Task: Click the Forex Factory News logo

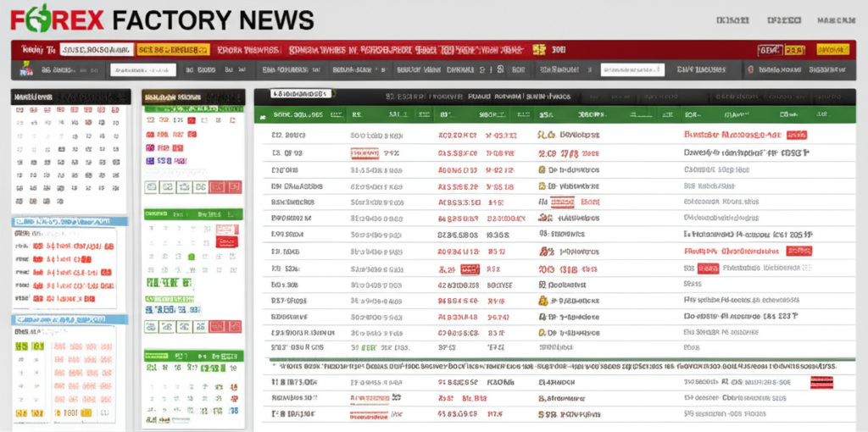Action: pos(162,19)
